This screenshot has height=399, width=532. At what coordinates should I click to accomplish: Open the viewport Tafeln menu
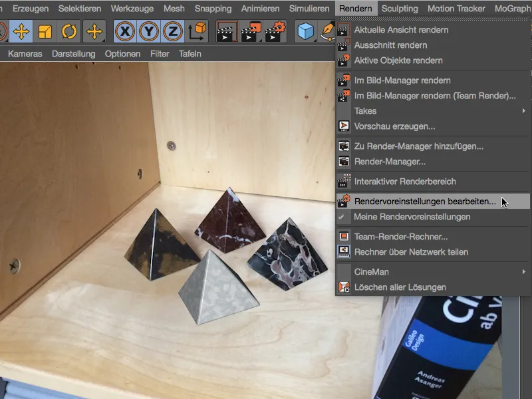190,54
